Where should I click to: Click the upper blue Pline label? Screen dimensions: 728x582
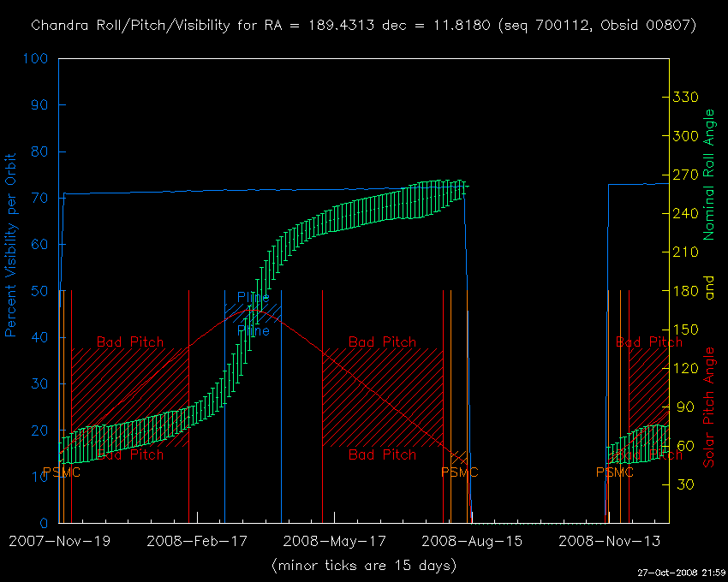click(x=253, y=298)
